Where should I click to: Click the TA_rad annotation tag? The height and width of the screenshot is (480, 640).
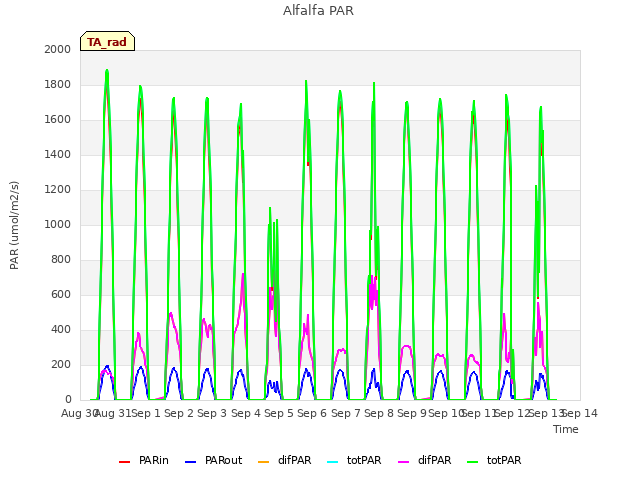(107, 41)
